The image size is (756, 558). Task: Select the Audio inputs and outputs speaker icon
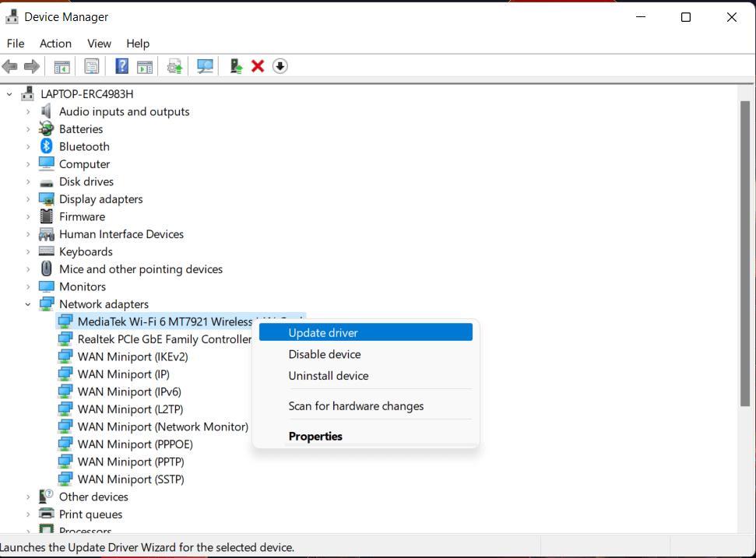click(x=46, y=111)
